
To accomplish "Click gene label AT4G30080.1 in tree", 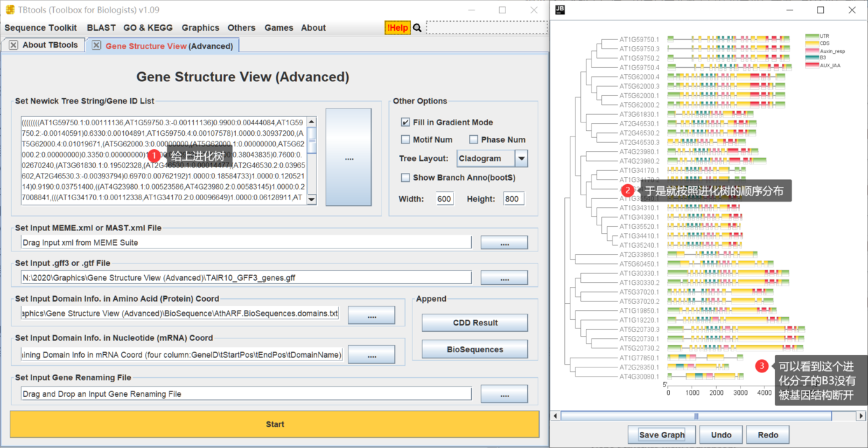I will pos(639,376).
